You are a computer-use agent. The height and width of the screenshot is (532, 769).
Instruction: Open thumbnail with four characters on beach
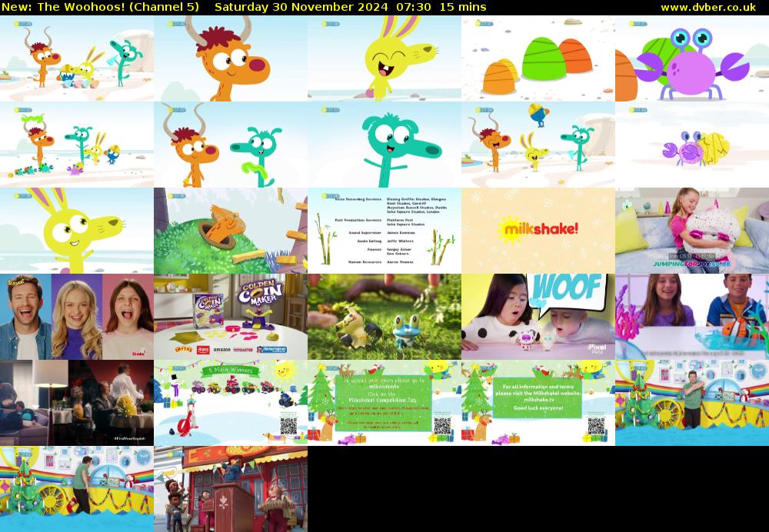tap(76, 58)
